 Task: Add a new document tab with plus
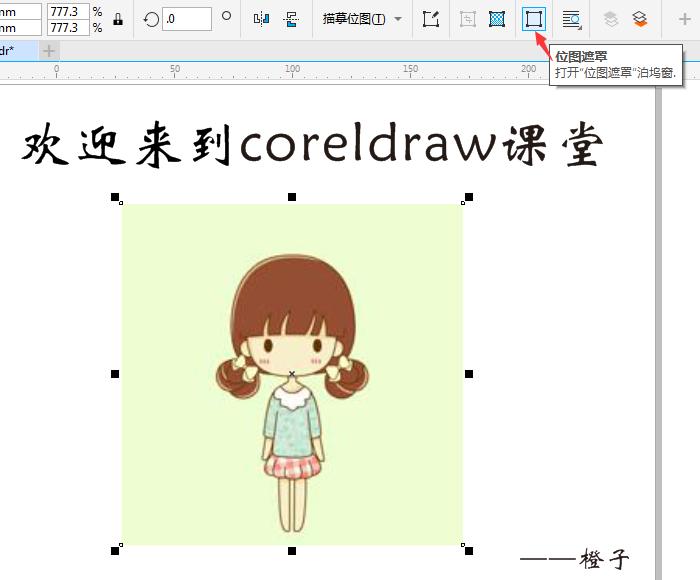point(49,51)
